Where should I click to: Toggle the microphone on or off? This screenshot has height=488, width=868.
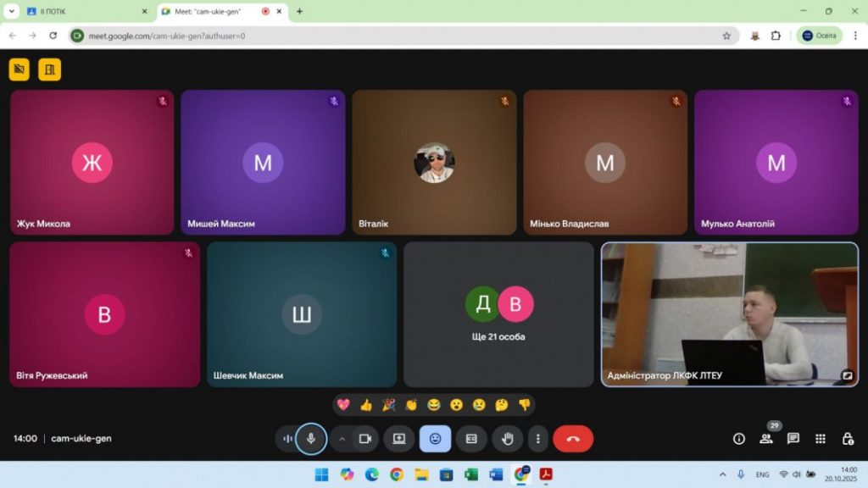click(311, 439)
